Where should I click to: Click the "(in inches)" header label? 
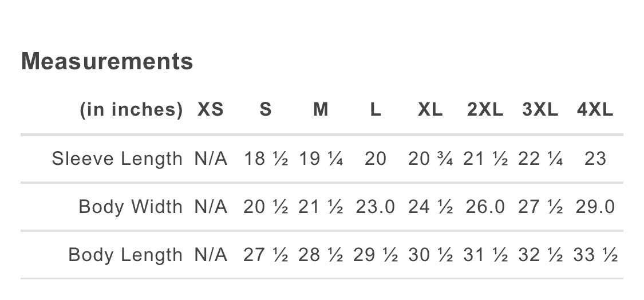tap(131, 109)
